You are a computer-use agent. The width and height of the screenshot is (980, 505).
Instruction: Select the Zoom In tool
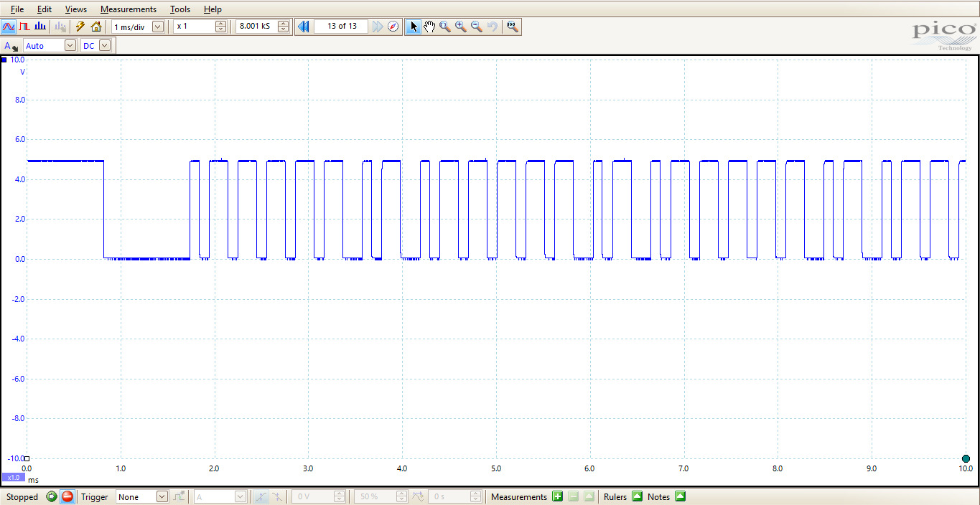[x=461, y=27]
